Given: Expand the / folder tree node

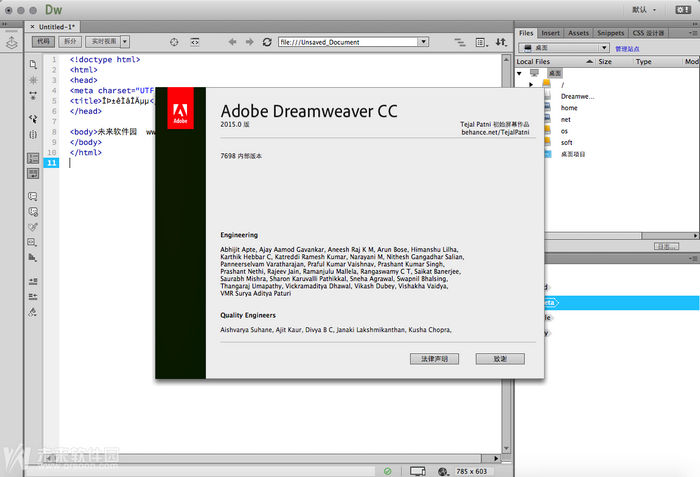Looking at the screenshot, I should point(531,84).
